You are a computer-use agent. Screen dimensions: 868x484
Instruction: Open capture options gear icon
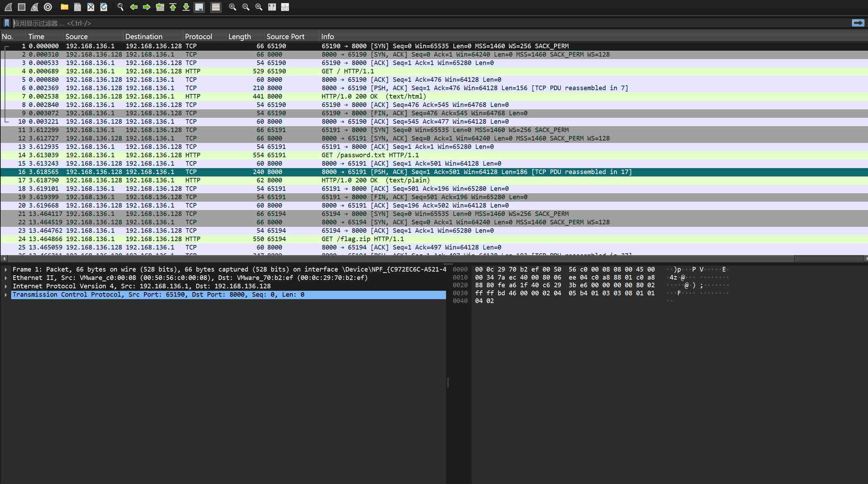(x=48, y=7)
